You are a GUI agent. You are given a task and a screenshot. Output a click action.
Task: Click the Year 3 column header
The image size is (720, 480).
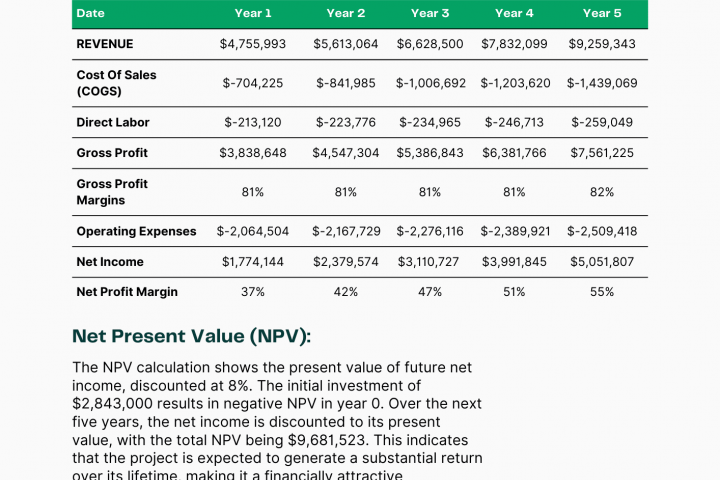[x=430, y=13]
